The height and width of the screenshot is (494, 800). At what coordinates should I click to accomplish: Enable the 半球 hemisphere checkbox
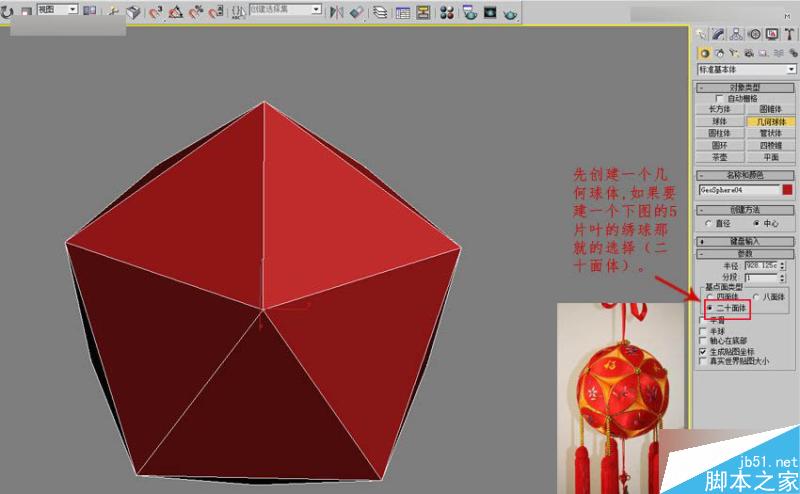[x=703, y=331]
